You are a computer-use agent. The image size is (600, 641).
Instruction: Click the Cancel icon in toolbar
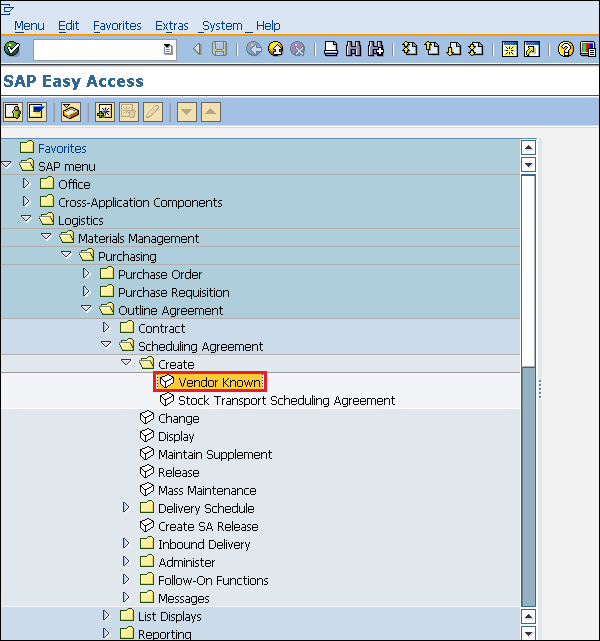[x=298, y=49]
